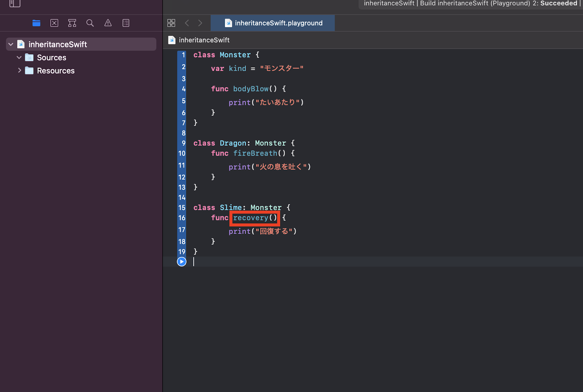Click the line number 1 in the gutter
583x392 pixels.
pyautogui.click(x=184, y=55)
